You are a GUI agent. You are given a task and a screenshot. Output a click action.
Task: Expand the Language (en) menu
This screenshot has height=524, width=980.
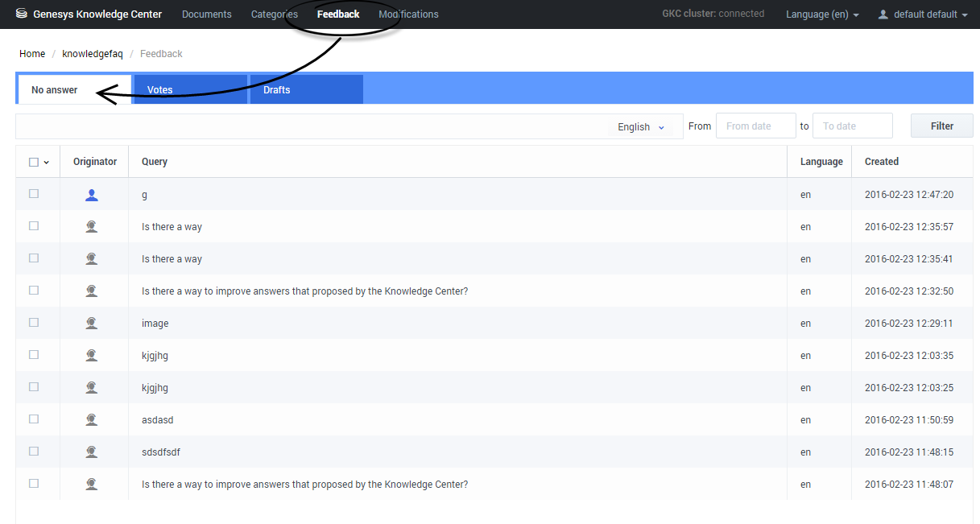[x=822, y=14]
